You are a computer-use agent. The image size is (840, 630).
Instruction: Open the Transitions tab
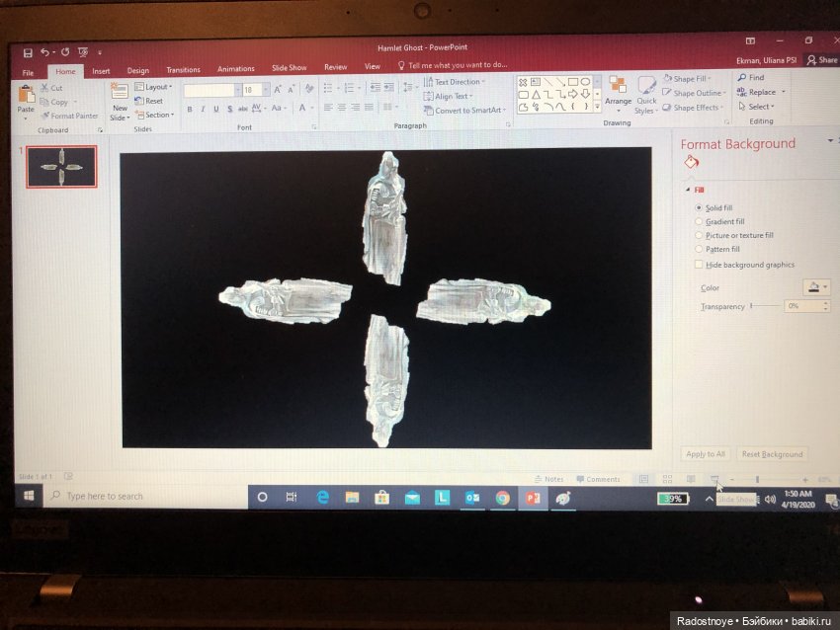(x=183, y=70)
